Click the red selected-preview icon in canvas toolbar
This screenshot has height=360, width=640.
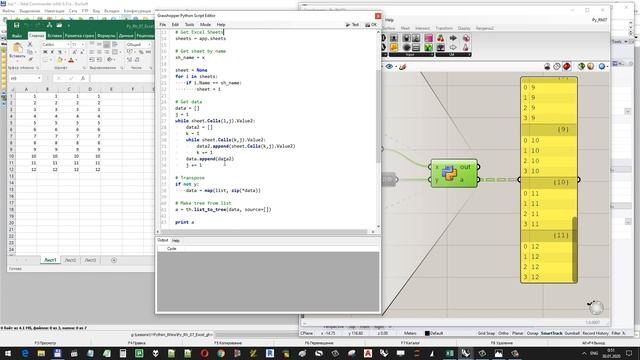tap(567, 66)
